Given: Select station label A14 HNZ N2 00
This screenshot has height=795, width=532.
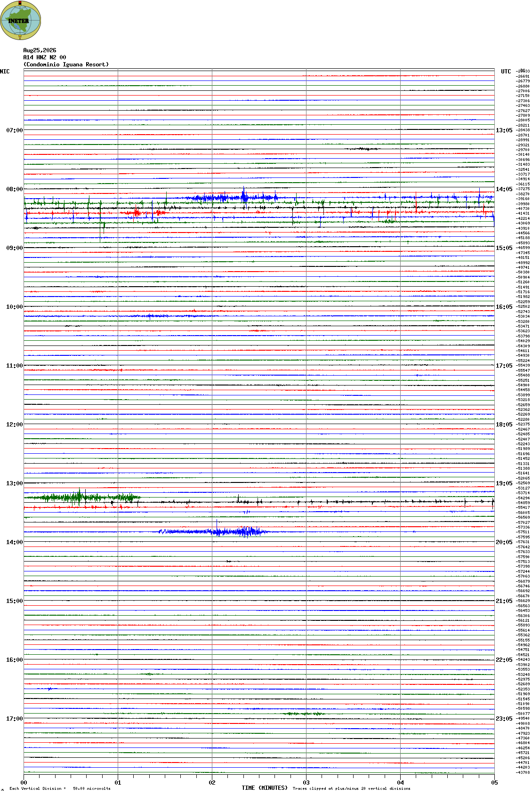Looking at the screenshot, I should tap(45, 57).
